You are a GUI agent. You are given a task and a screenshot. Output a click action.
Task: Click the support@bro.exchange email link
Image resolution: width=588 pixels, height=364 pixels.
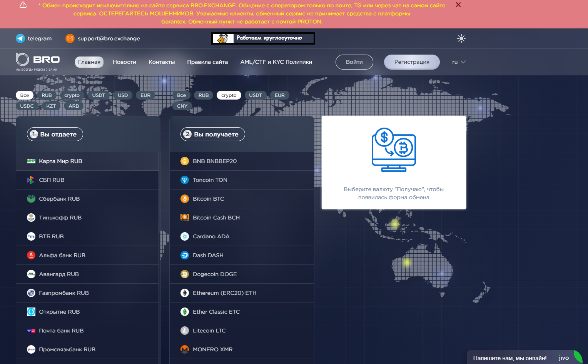[x=109, y=38]
